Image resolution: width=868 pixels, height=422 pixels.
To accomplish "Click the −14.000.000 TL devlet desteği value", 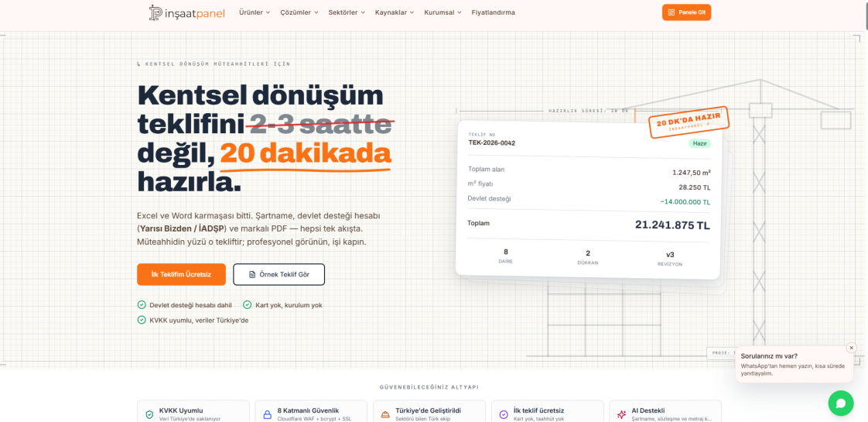I will 685,202.
